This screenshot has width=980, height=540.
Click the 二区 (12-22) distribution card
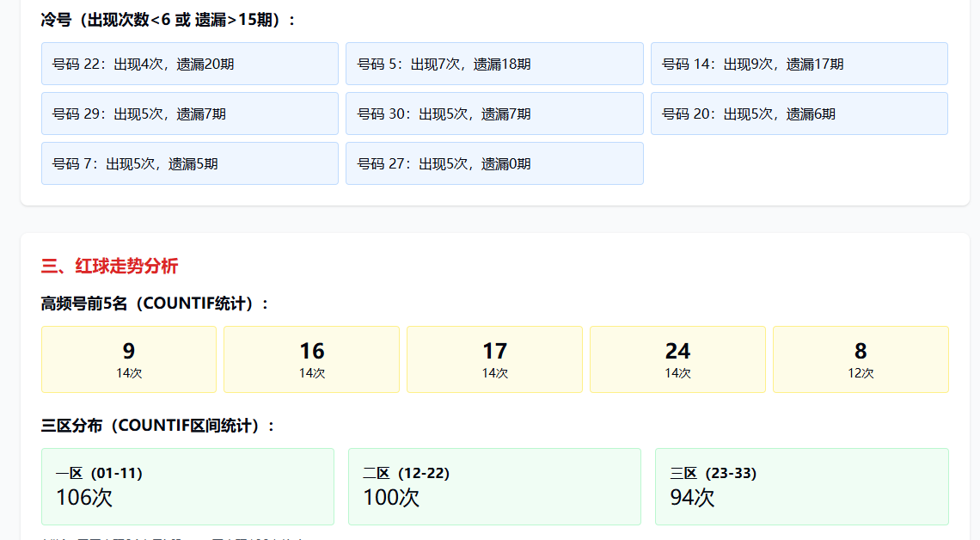[x=494, y=486]
